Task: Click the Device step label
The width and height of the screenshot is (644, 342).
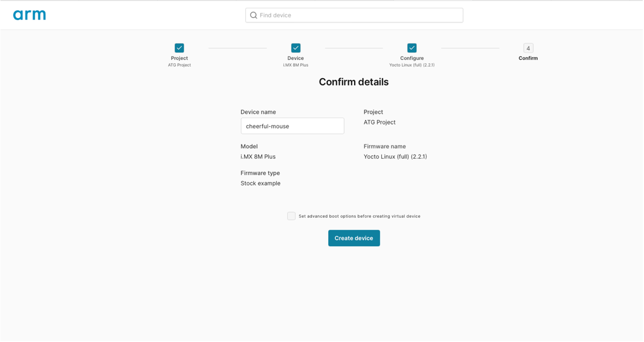Action: tap(296, 59)
